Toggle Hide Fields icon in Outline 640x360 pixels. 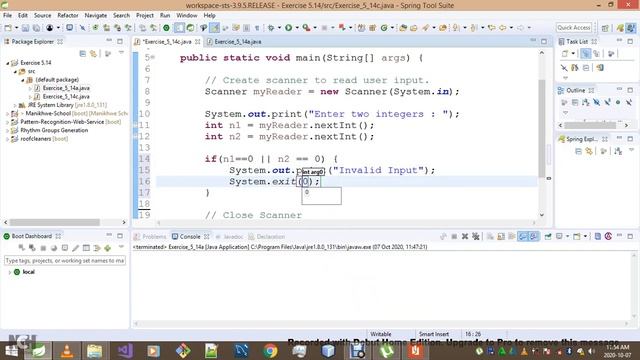597,102
